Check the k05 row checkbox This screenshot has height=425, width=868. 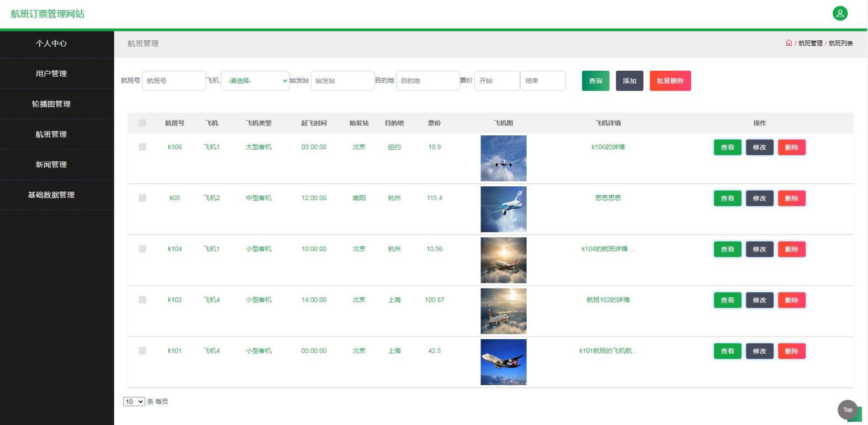[x=142, y=198]
